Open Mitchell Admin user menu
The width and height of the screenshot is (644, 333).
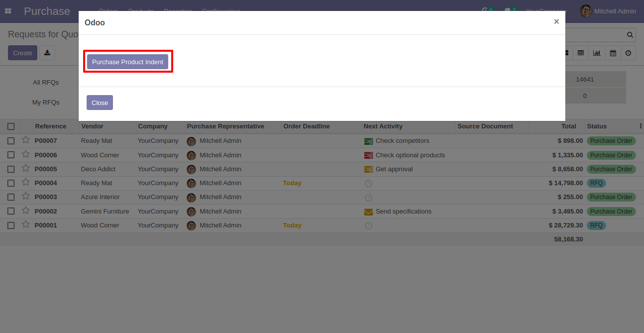click(x=608, y=11)
